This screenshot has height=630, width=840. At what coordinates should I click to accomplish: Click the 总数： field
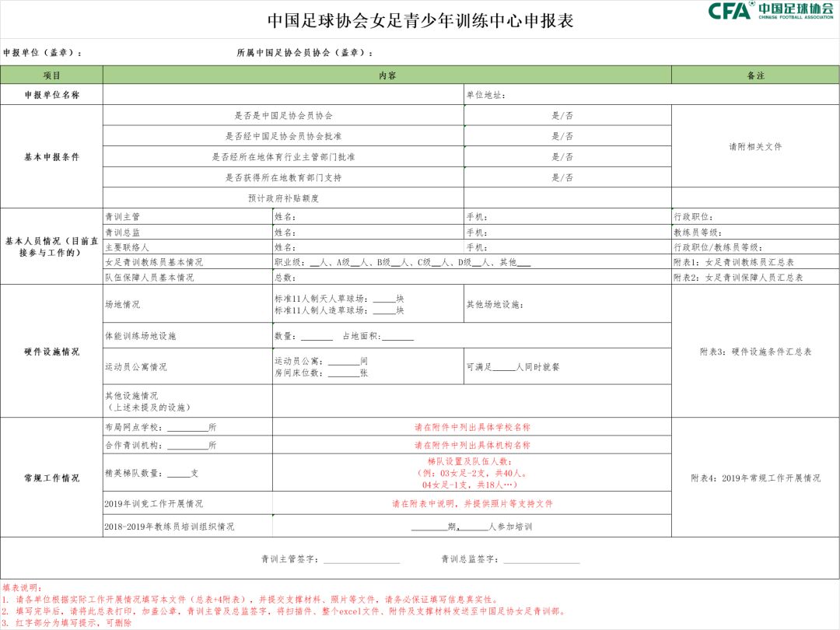click(472, 278)
